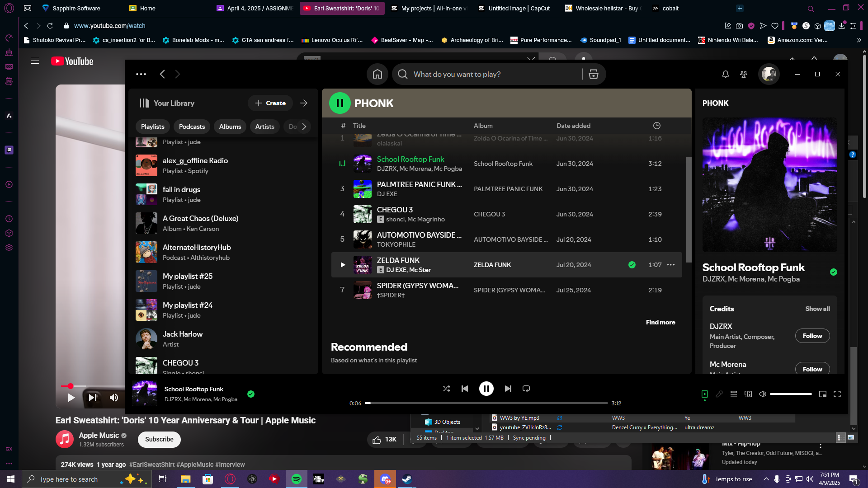Open the Connect to a device icon
The image size is (868, 488).
(748, 394)
